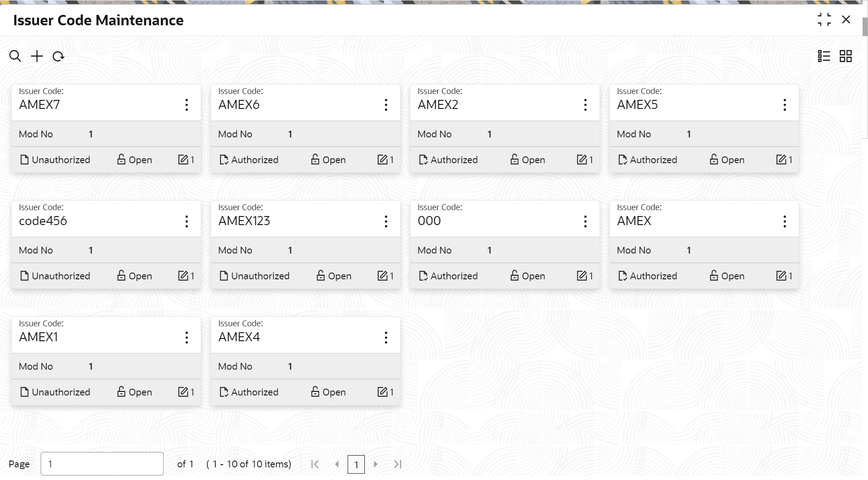Expand the kebab menu on code456 card
The height and width of the screenshot is (480, 868).
(186, 221)
